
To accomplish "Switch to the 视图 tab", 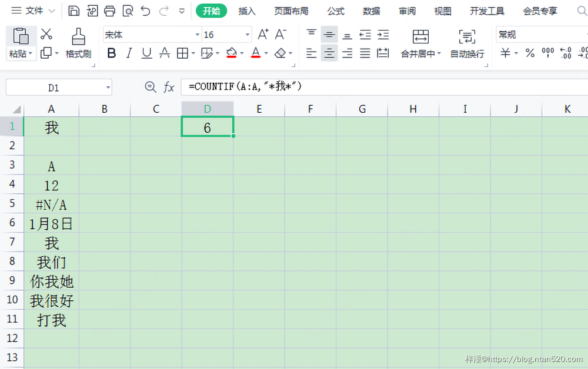I will click(x=443, y=11).
